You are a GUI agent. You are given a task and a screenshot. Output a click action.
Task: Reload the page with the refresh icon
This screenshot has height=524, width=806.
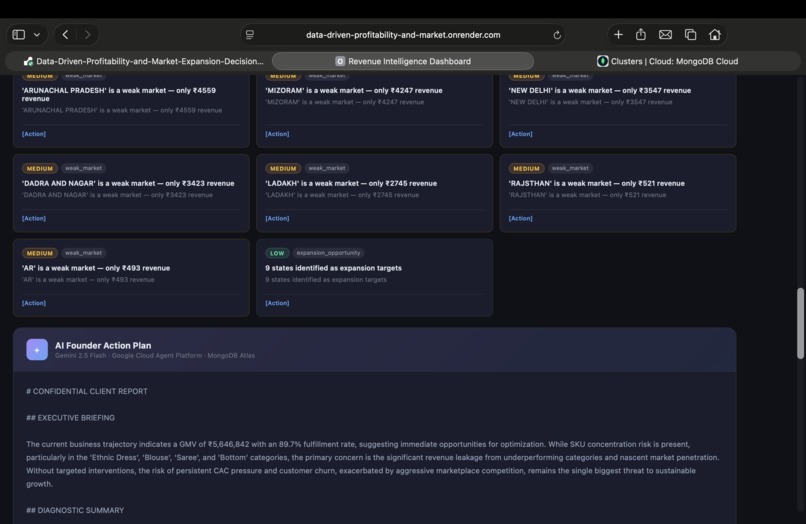click(557, 35)
